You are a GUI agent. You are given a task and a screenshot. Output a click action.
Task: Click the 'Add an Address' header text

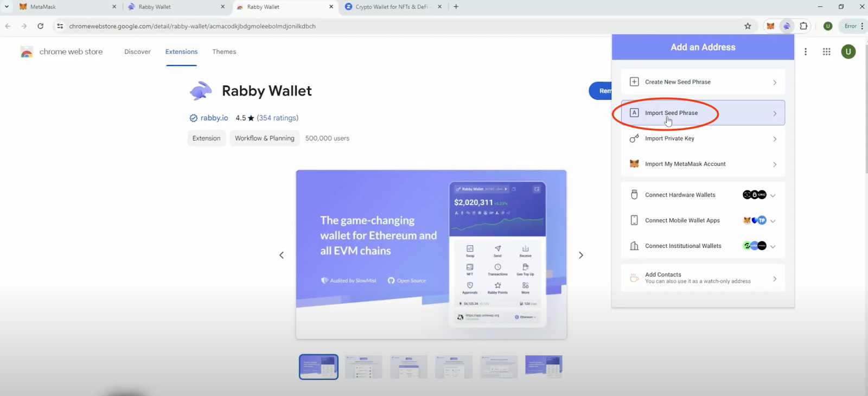coord(703,47)
